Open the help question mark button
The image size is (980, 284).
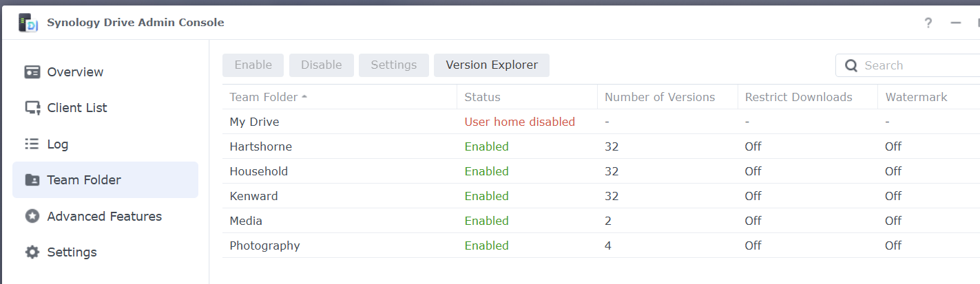click(x=928, y=23)
